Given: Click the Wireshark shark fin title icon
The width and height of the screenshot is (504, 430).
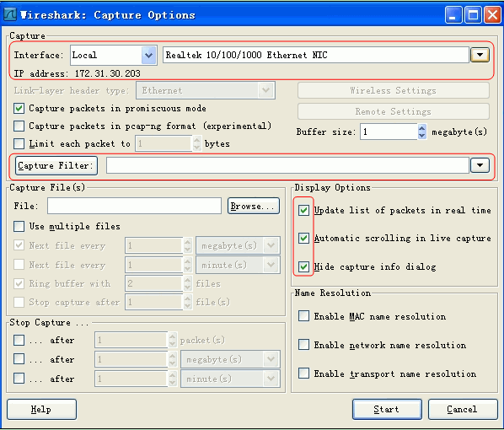Looking at the screenshot, I should point(10,14).
